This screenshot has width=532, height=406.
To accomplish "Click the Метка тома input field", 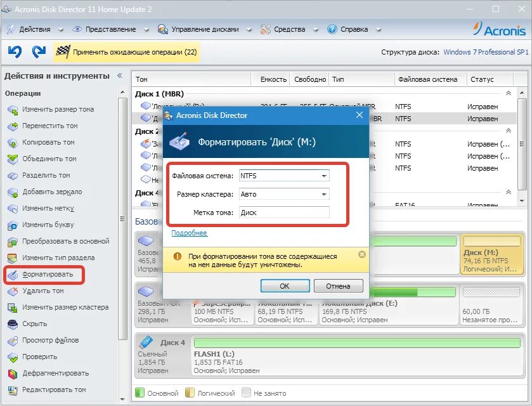I will click(284, 213).
